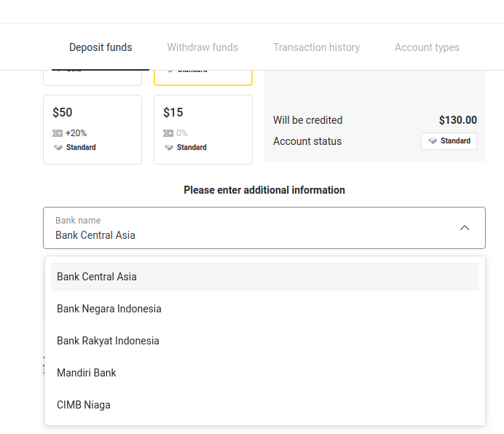The height and width of the screenshot is (434, 504).
Task: Go to the Account types tab
Action: pyautogui.click(x=427, y=47)
